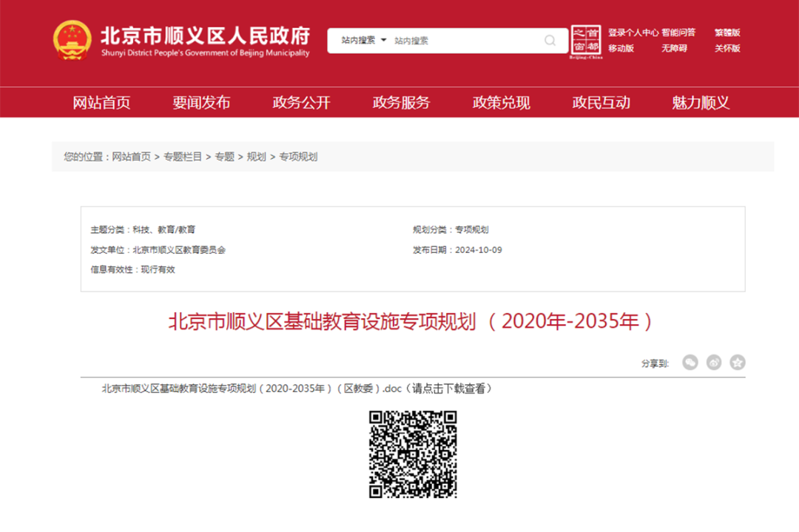Click 网站首页 in the breadcrumb trail

coord(132,157)
